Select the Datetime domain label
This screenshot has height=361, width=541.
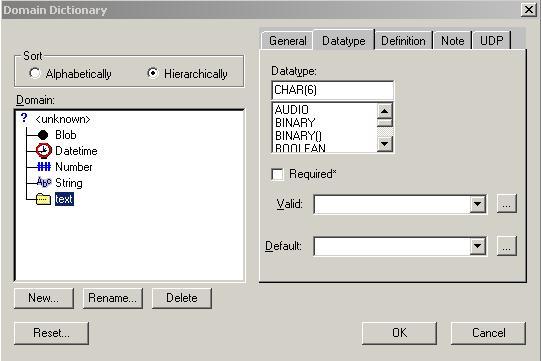[76, 151]
